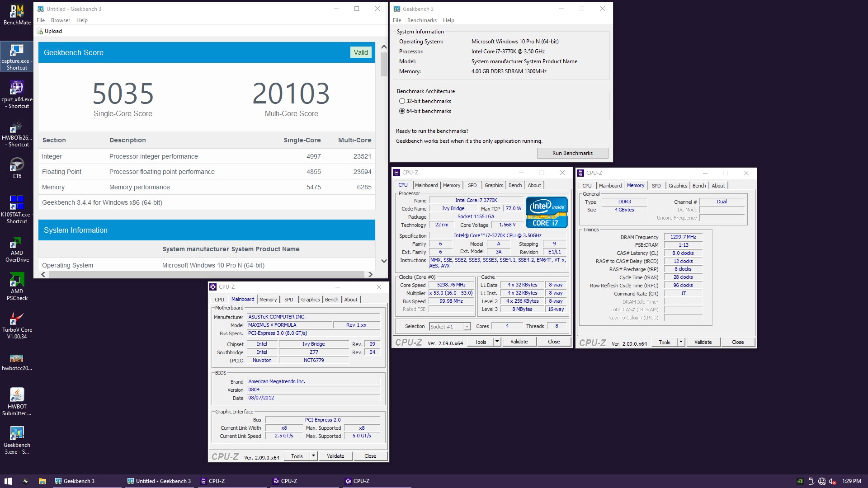868x488 pixels.
Task: Open File Explorer from the taskbar
Action: coord(42,481)
